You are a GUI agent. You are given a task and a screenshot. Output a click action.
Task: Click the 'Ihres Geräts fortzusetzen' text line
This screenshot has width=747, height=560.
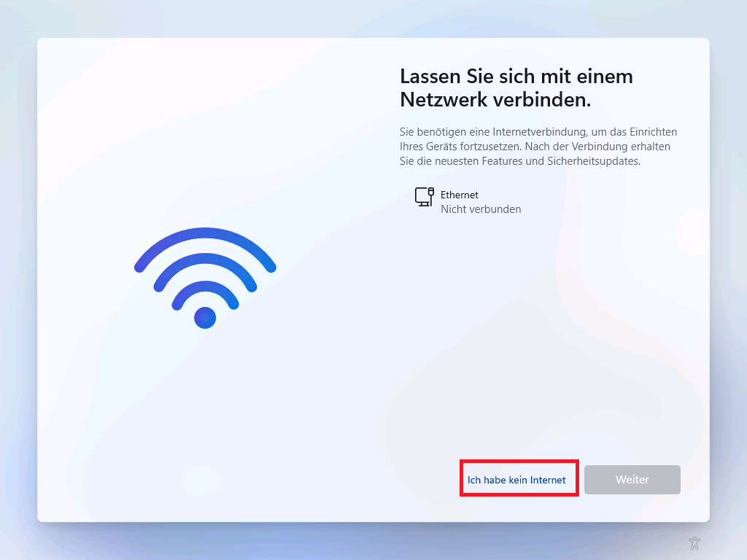pyautogui.click(x=535, y=147)
